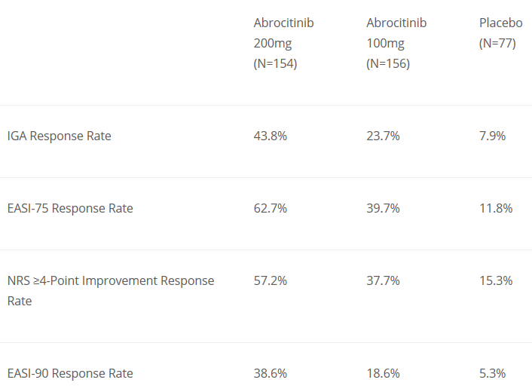Select the 18.6% EASI-90 value

pos(383,373)
